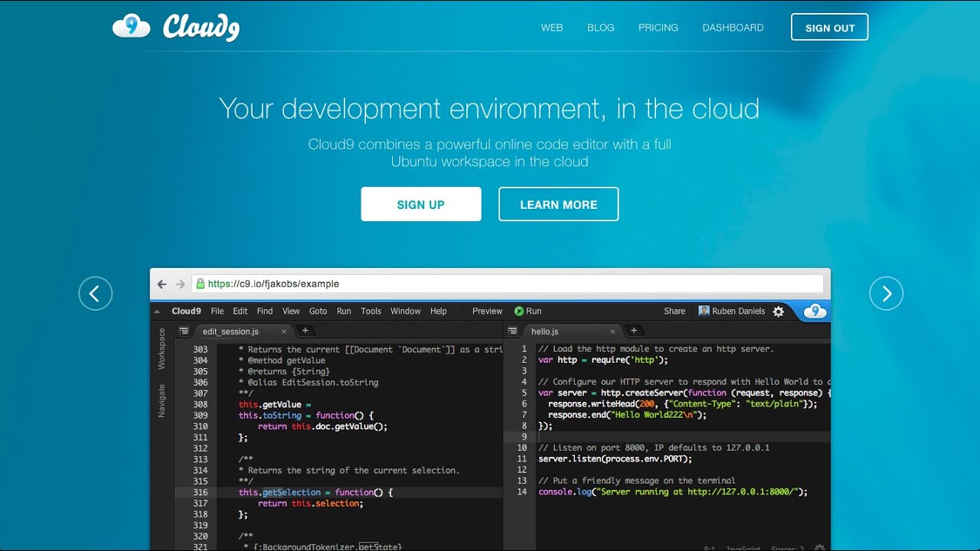980x551 pixels.
Task: Open the Help menu
Action: click(x=438, y=311)
